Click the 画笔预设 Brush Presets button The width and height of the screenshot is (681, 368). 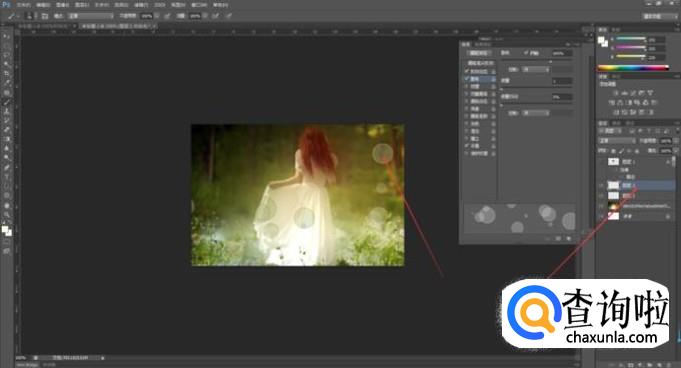pos(479,53)
